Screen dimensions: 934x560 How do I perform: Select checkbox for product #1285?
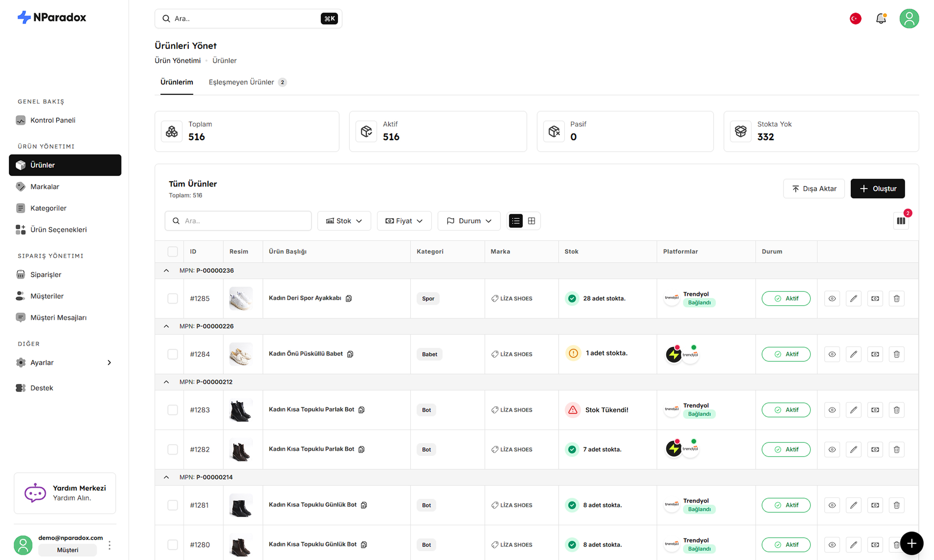point(172,298)
